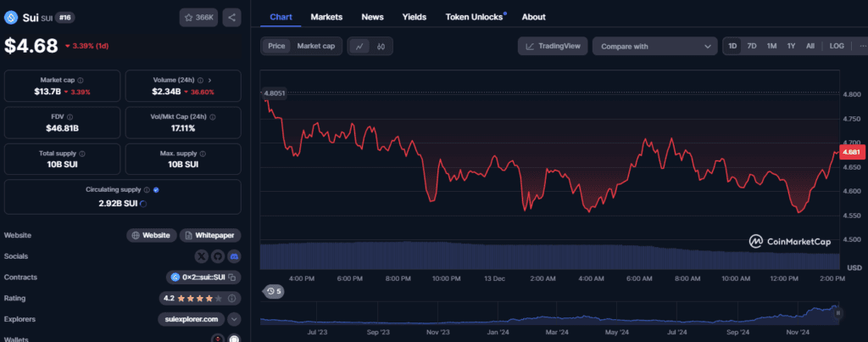Click the 4.681 current price label

tap(852, 152)
